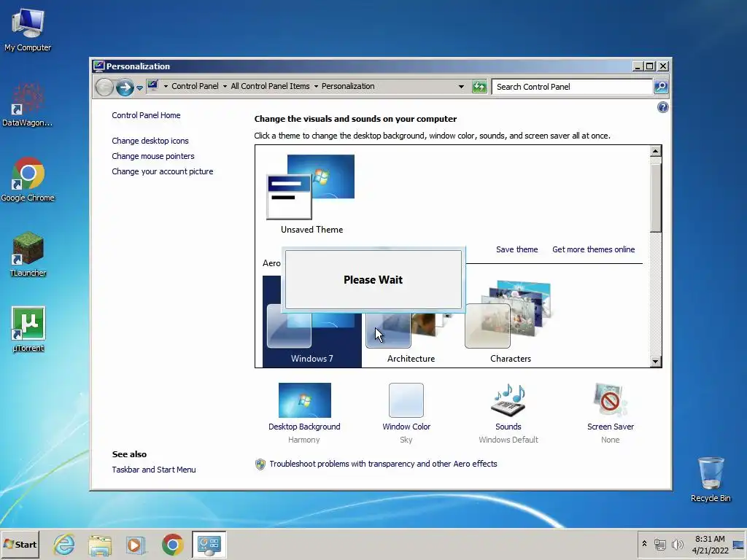Click the taskbar clock 8:31 AM
This screenshot has height=560, width=747.
click(710, 544)
